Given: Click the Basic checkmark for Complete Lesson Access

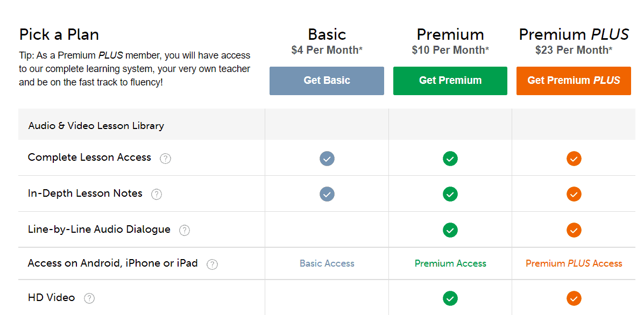Looking at the screenshot, I should 327,159.
